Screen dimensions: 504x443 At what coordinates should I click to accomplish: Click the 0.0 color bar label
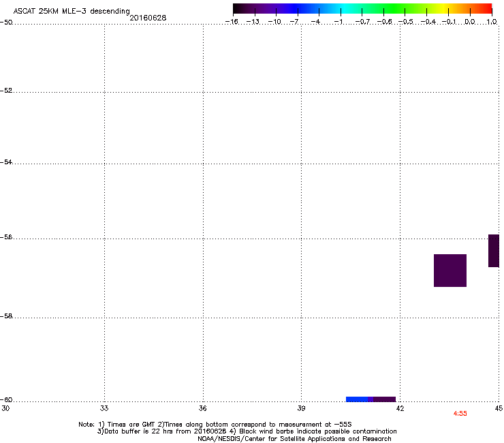click(x=470, y=22)
